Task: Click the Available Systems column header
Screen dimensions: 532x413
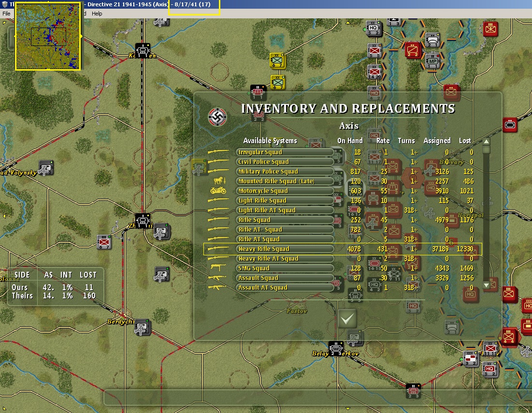Action: click(270, 141)
